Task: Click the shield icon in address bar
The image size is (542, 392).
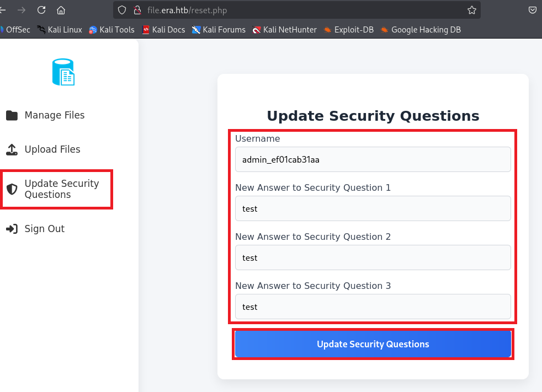Action: (123, 10)
